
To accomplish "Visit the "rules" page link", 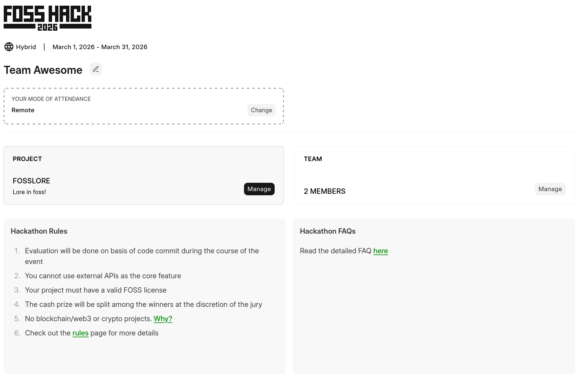I will (80, 333).
